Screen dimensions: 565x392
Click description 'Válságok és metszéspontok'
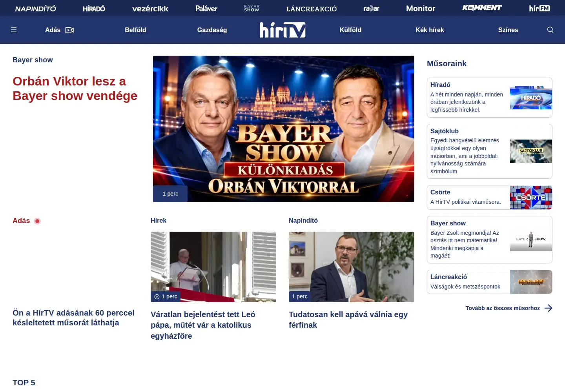[x=465, y=287]
